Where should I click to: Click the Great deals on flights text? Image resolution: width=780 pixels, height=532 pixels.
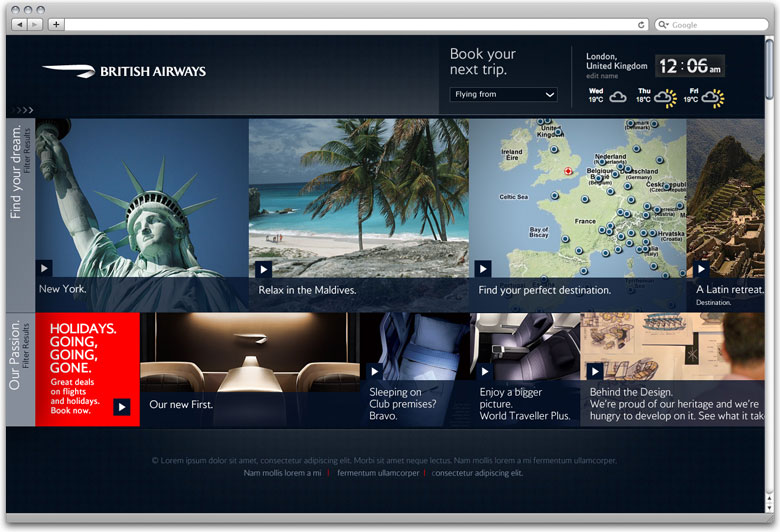[x=72, y=387]
